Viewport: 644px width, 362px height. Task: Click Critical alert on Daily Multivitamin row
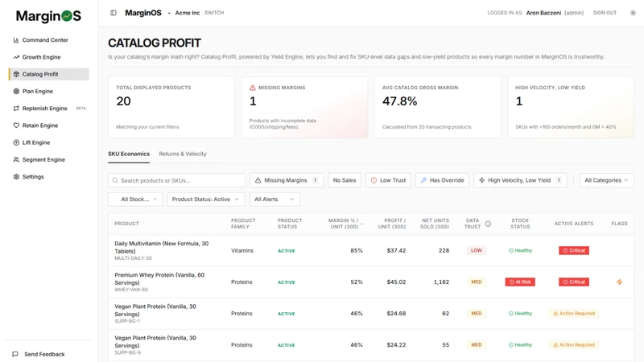point(574,250)
